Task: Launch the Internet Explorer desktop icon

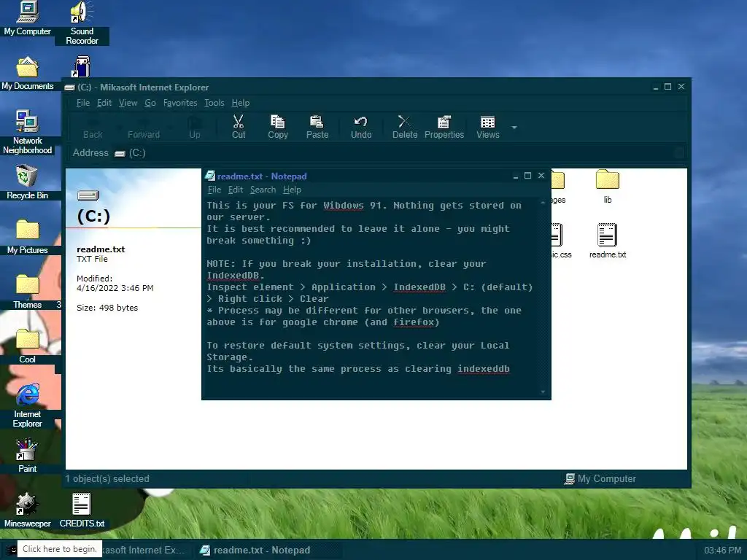Action: pos(27,405)
